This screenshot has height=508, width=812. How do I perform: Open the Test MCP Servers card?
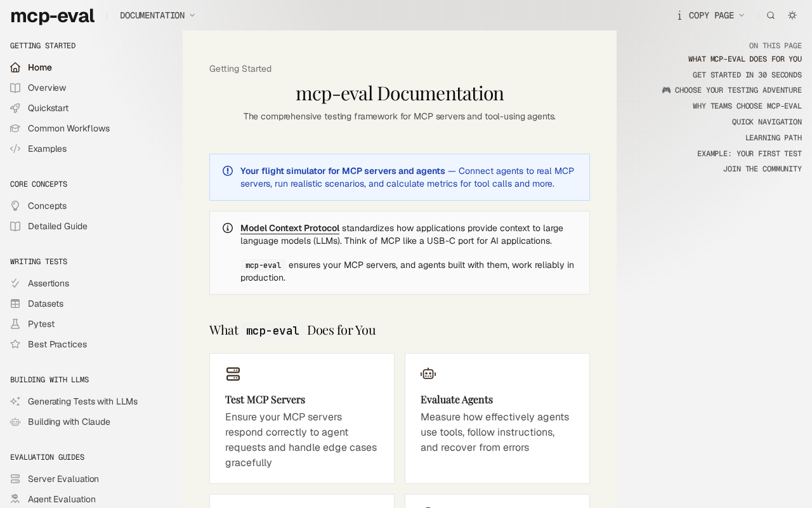[302, 418]
